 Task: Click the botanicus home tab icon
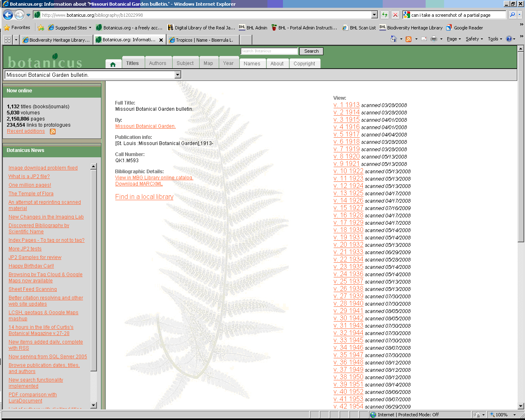pos(113,64)
